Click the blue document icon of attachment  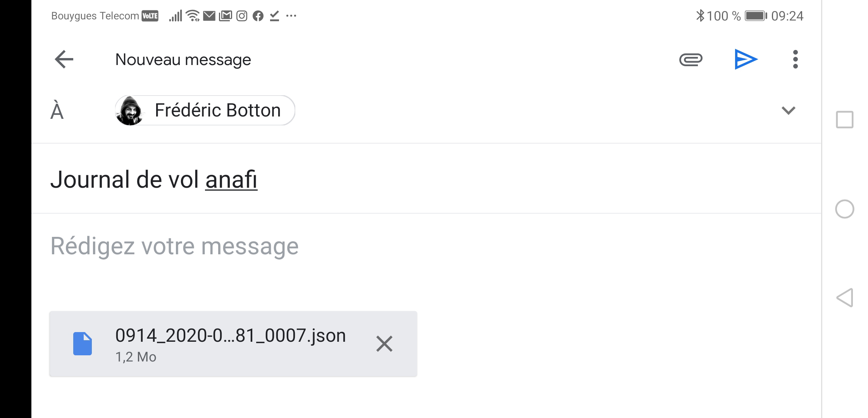tap(83, 344)
